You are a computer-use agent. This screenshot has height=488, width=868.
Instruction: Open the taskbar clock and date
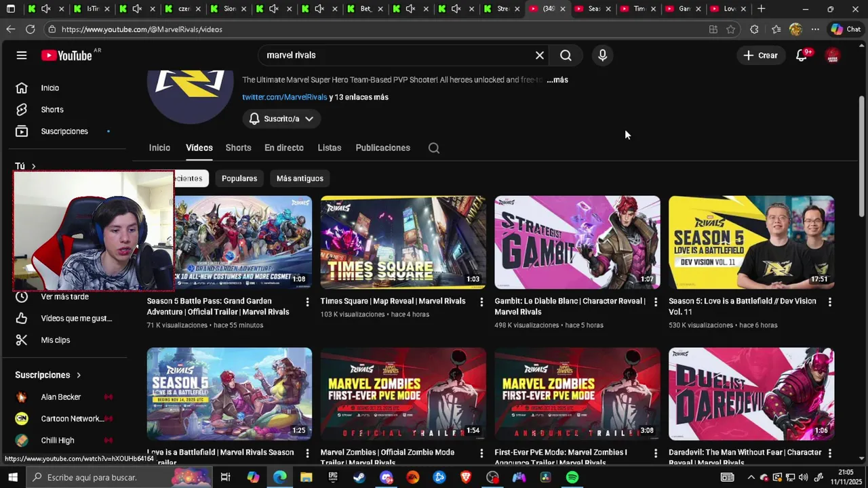point(846,477)
